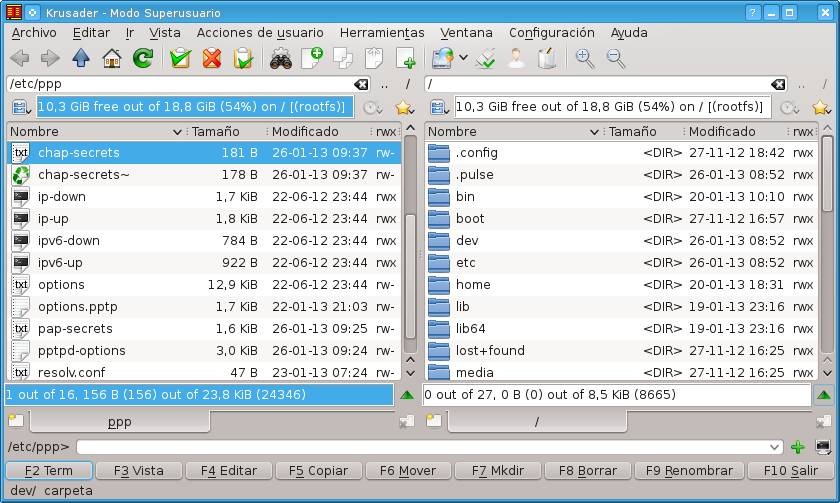This screenshot has width=840, height=503.
Task: Go forward with the right arrow toolbar icon
Action: 50,58
